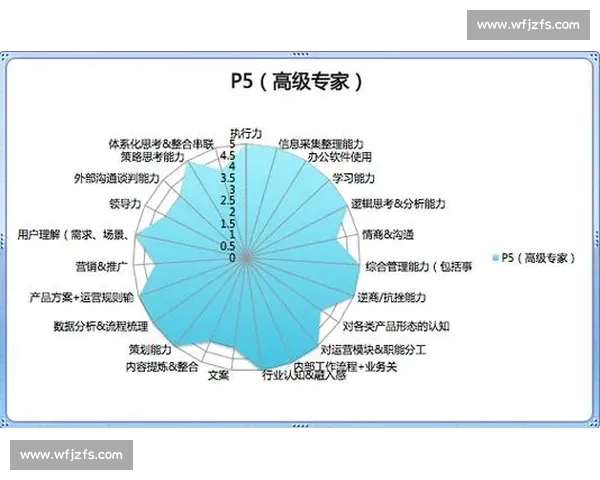Screen dimensions: 600x480
Task: Click the 学习能力 category label
Action: 353,178
